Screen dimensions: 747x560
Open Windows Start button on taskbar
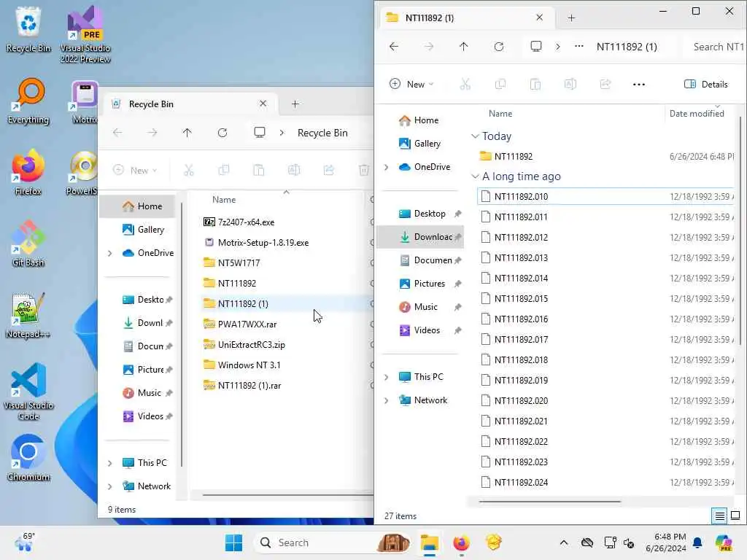coord(233,542)
